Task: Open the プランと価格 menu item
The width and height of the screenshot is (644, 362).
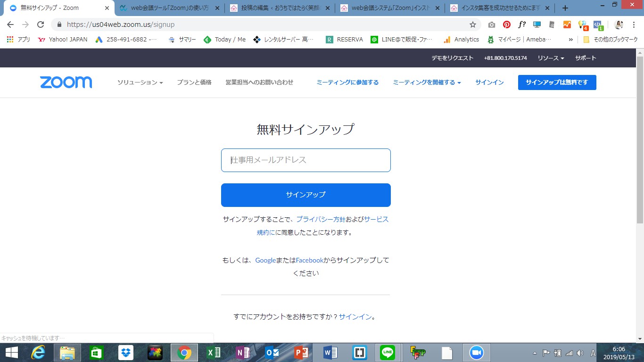Action: click(194, 82)
